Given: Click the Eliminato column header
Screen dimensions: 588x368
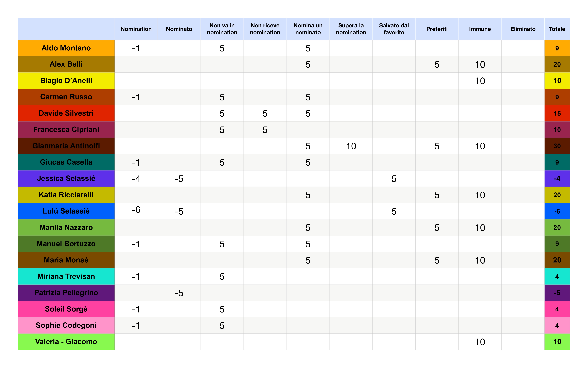Looking at the screenshot, I should click(x=523, y=29).
